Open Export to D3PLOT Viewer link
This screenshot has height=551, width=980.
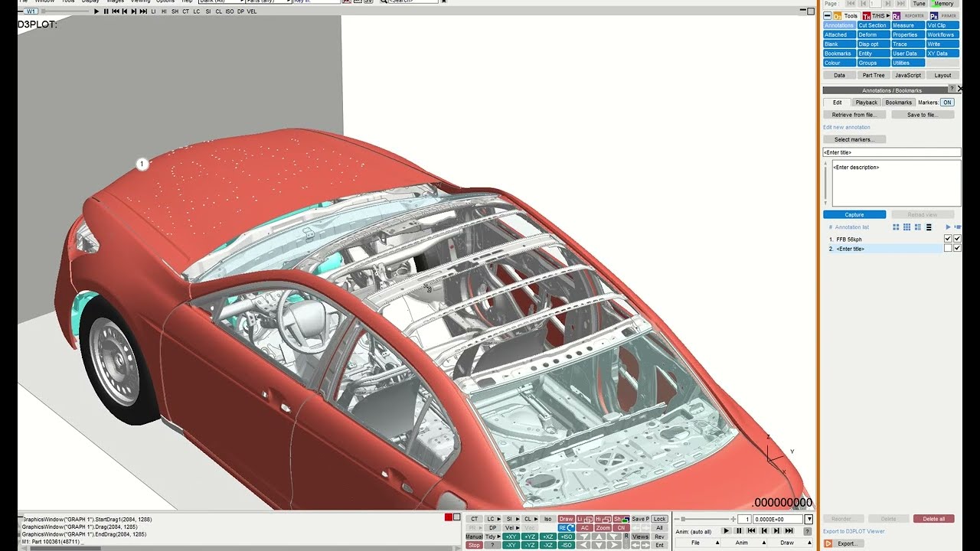(854, 531)
